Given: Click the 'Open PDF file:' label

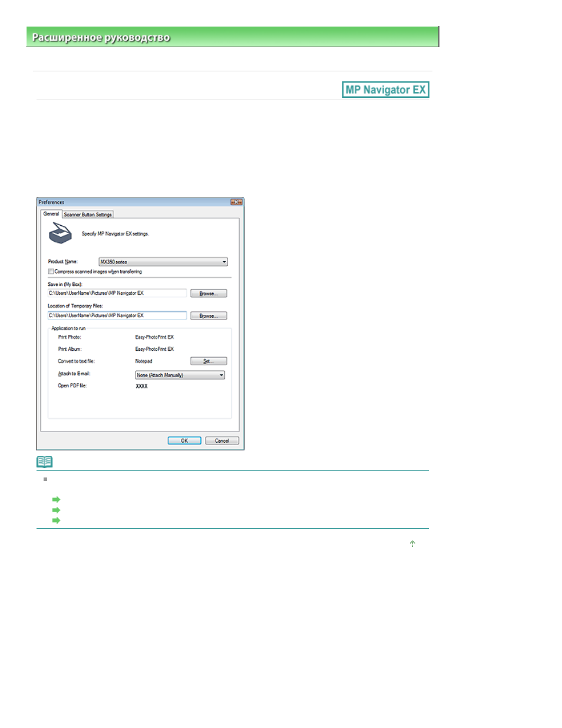Looking at the screenshot, I should (72, 386).
